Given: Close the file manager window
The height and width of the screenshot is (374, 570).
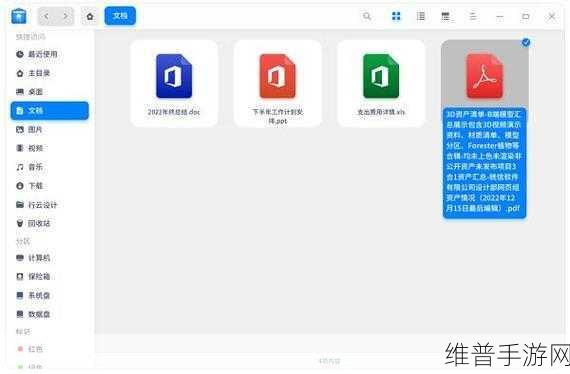Looking at the screenshot, I should click(x=551, y=16).
